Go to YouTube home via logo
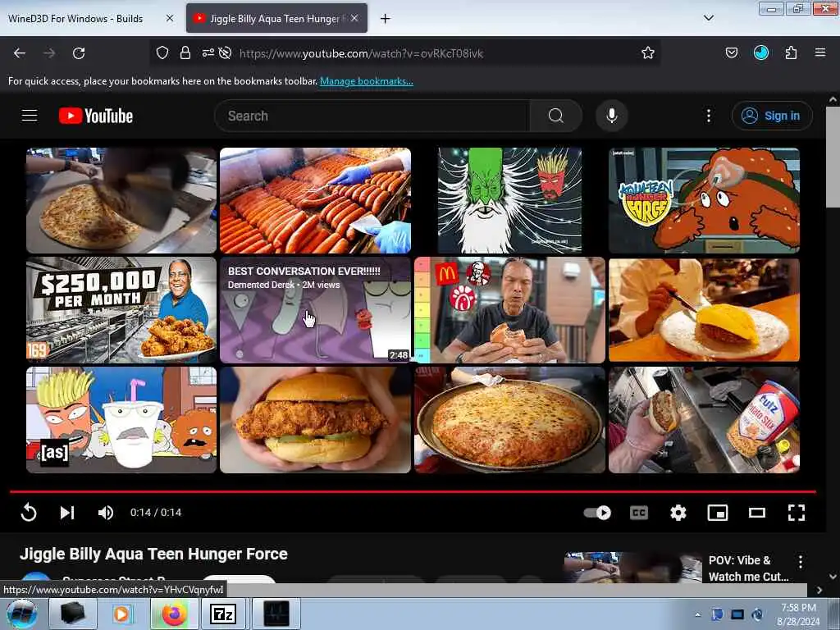Image resolution: width=840 pixels, height=630 pixels. (96, 116)
